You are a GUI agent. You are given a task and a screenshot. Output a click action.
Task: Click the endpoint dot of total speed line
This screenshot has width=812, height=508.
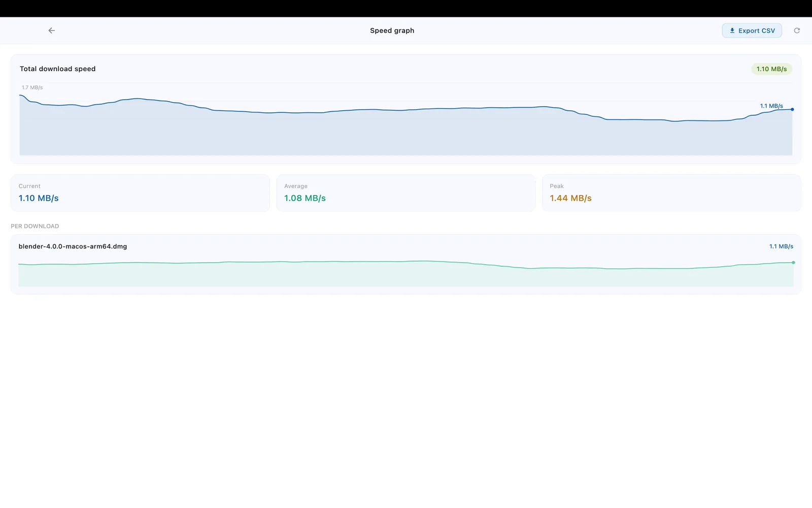pyautogui.click(x=792, y=109)
